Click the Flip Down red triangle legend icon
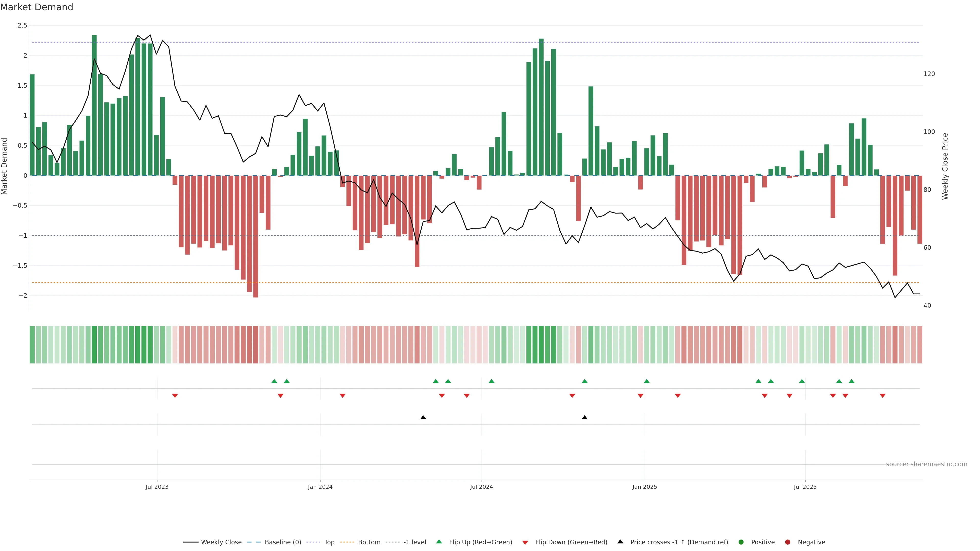The width and height of the screenshot is (980, 551). (525, 543)
